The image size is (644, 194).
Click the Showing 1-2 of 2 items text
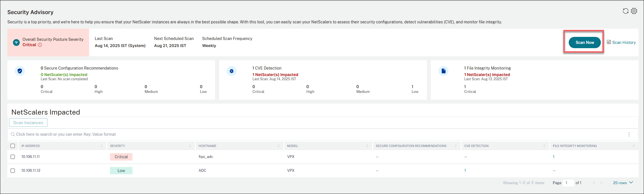click(524, 183)
